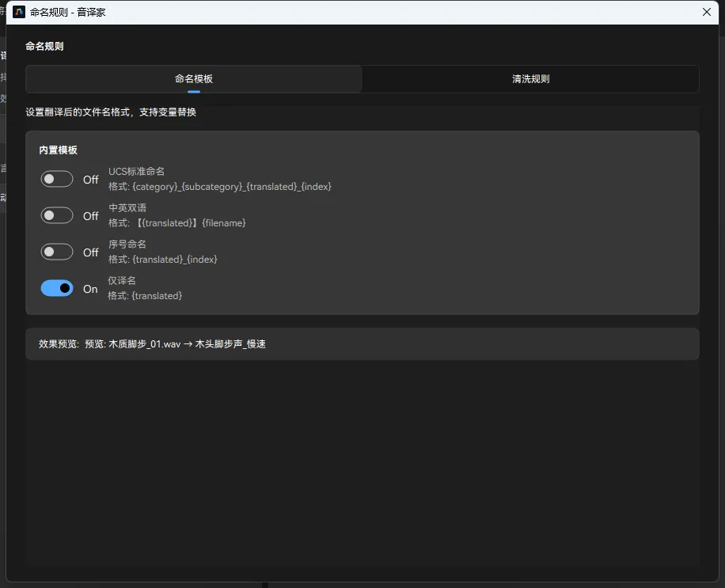Open the 清洗规则 tab
This screenshot has height=588, width=725.
(530, 79)
